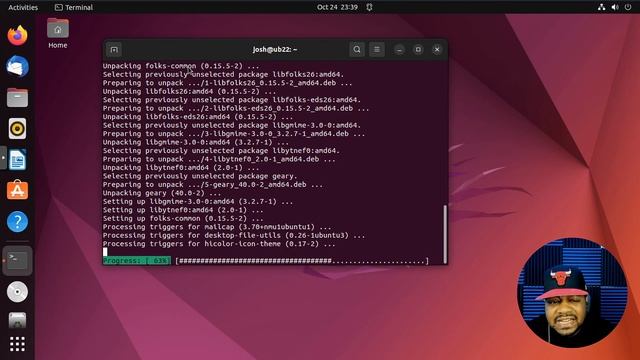Launch LibreOffice Writer from the dock

click(17, 160)
